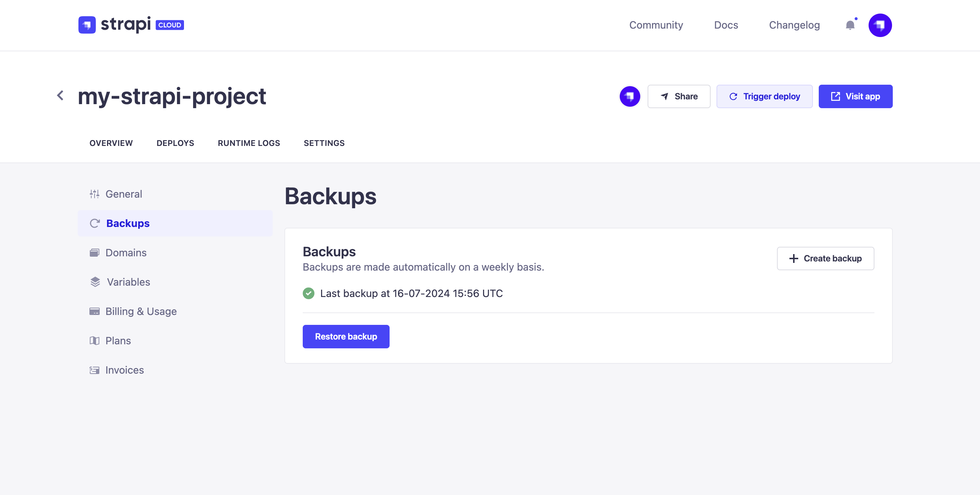980x495 pixels.
Task: Click the green backup success checkmark
Action: (x=309, y=293)
